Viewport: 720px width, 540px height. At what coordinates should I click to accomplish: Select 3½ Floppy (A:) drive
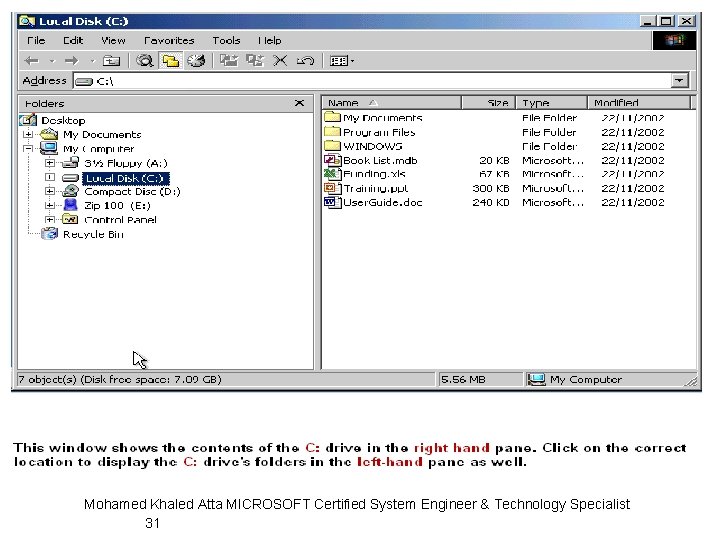click(x=126, y=163)
